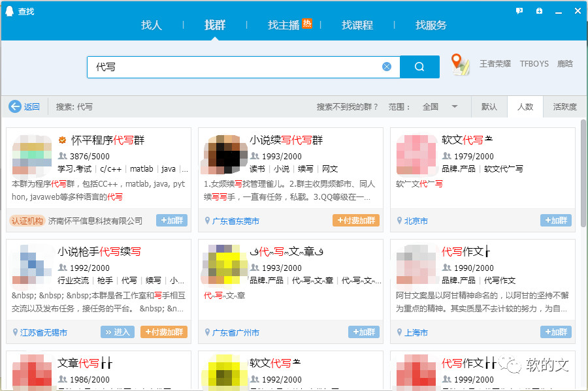This screenshot has width=588, height=391.
Task: Click location pin icon beside 广东省广州市
Action: click(207, 332)
